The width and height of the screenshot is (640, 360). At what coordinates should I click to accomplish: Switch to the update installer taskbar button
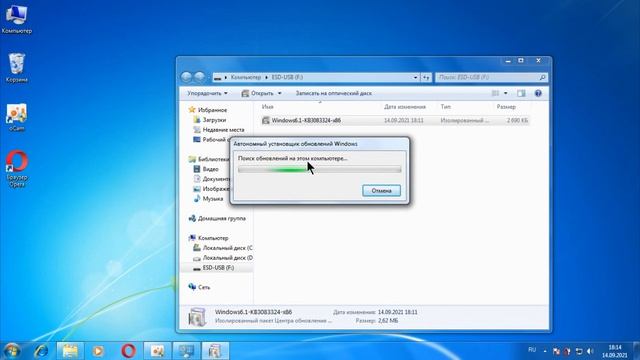pos(215,351)
